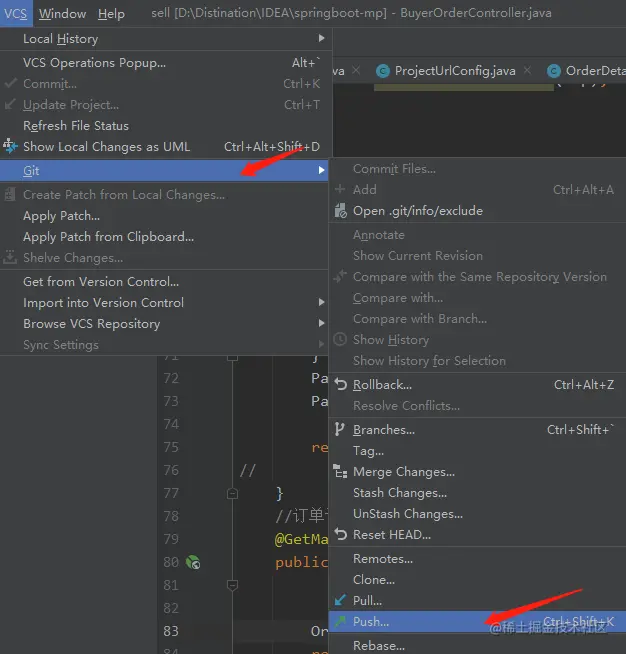Choose Pull... in Git submenu
Image resolution: width=626 pixels, height=654 pixels.
click(x=478, y=601)
